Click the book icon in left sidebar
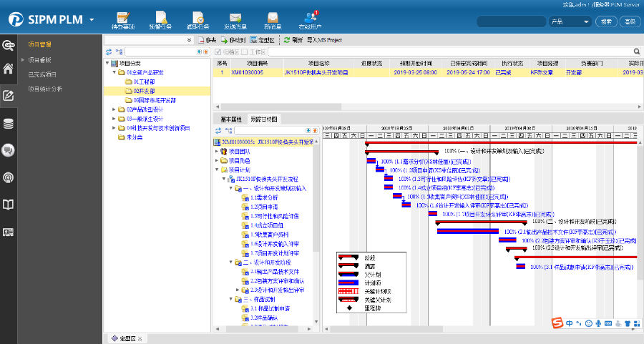Viewport: 644px width, 344px height. (9, 205)
